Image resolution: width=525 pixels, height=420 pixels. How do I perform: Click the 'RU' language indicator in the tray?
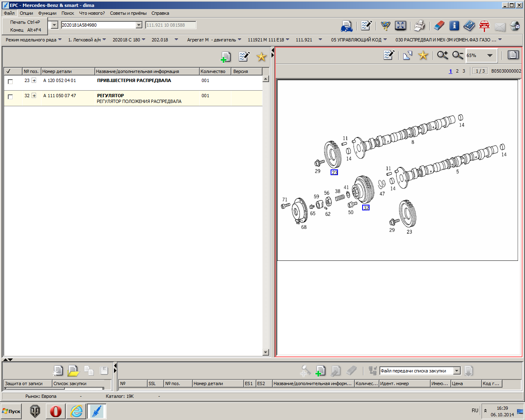(475, 411)
